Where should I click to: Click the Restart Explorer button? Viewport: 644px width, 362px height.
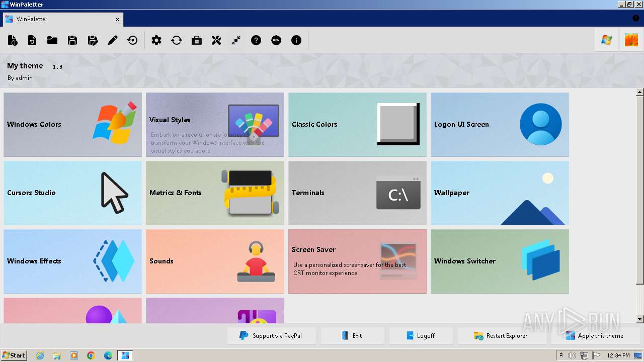(x=502, y=336)
